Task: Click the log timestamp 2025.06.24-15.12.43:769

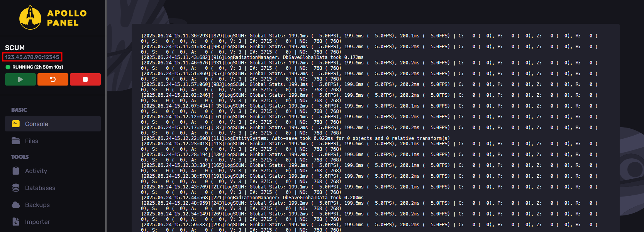Action: click(x=176, y=187)
